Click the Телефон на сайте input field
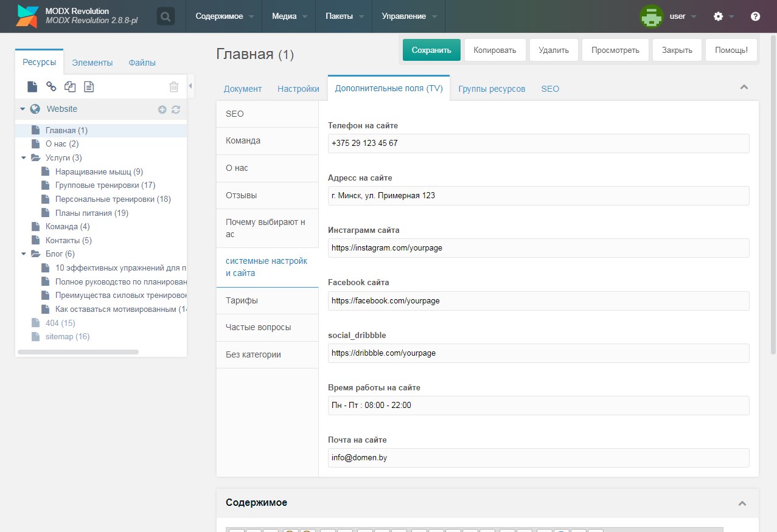The height and width of the screenshot is (532, 777). point(538,143)
